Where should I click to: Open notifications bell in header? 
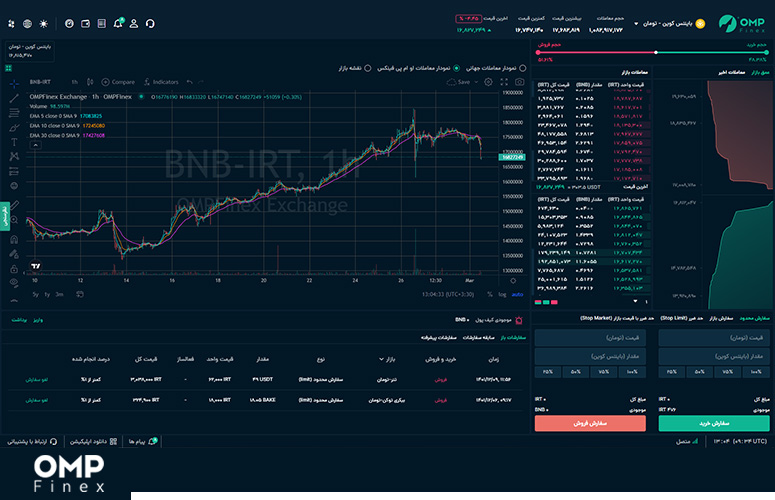(118, 23)
